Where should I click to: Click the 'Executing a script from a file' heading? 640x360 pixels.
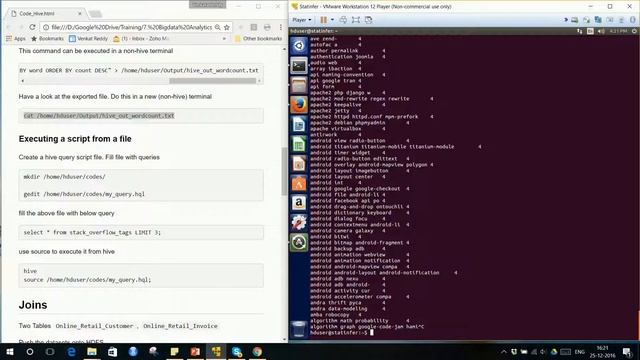(x=75, y=139)
